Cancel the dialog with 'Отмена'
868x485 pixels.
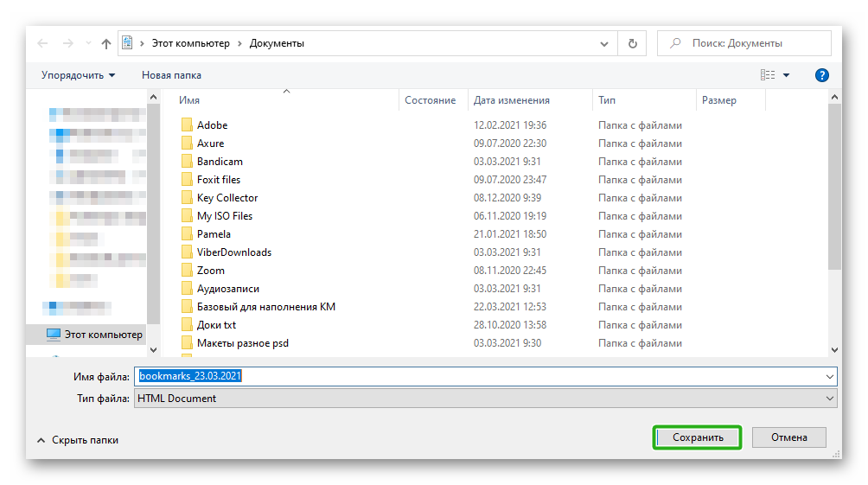(788, 437)
